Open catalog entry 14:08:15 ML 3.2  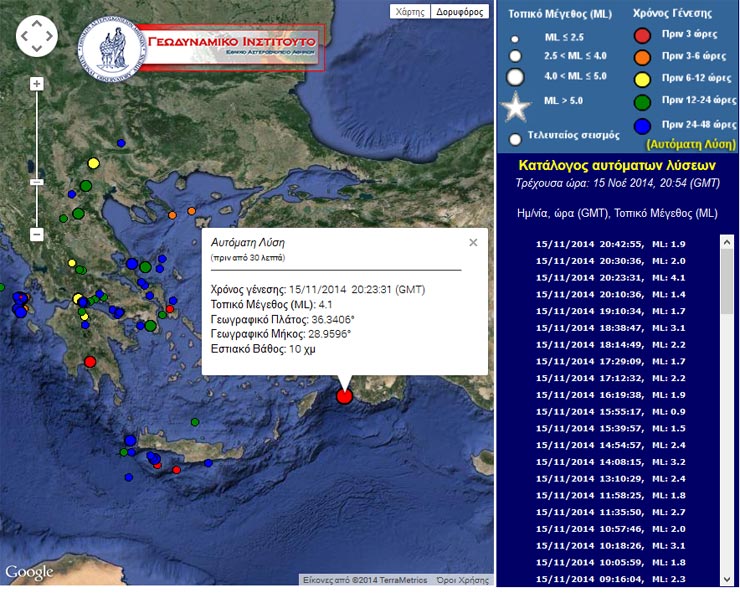[611, 462]
